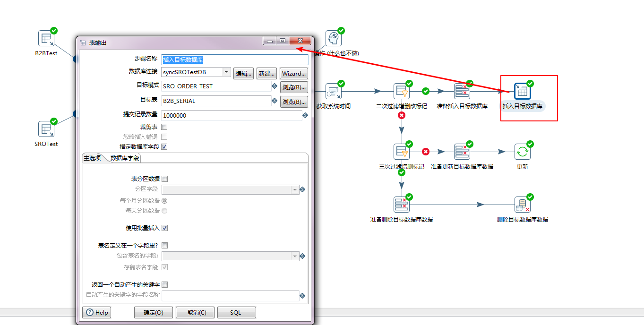This screenshot has width=644, height=325.
Task: Click the 表输出 dialog title icon
Action: point(83,43)
